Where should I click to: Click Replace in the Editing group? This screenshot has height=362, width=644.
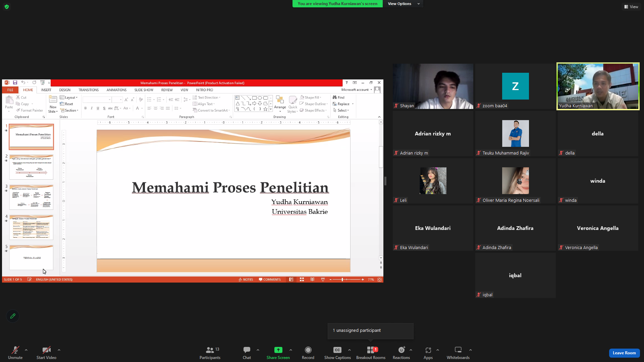(341, 104)
